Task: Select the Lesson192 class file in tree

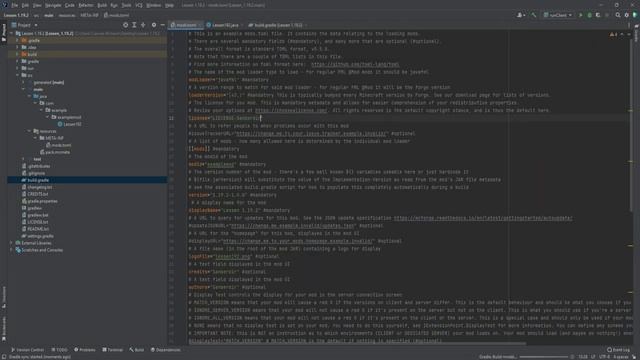Action: click(x=69, y=124)
